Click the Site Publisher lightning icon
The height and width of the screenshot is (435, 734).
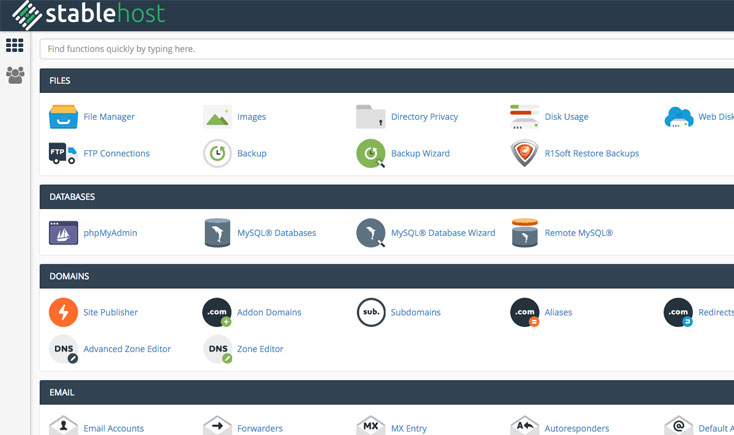pyautogui.click(x=63, y=312)
